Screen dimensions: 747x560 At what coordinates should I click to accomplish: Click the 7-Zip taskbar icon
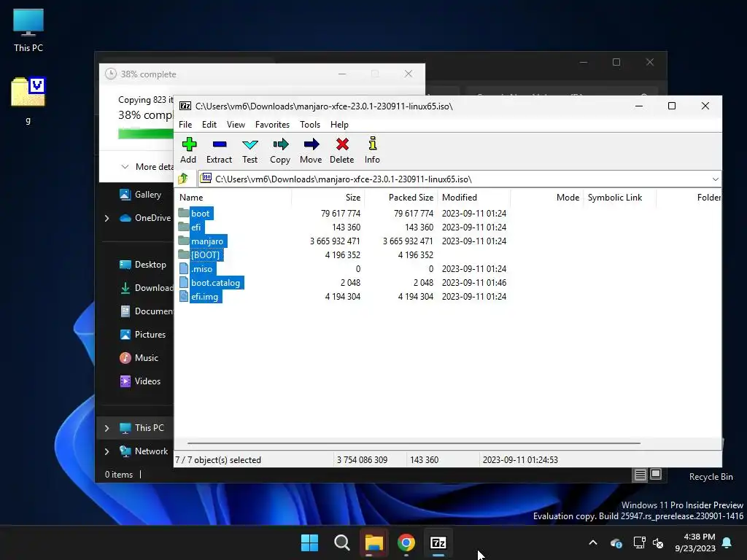pos(438,542)
